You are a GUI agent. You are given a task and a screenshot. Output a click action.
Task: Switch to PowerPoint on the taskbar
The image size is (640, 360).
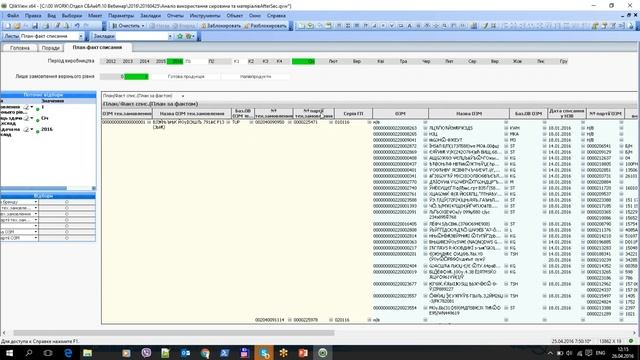pyautogui.click(x=303, y=353)
